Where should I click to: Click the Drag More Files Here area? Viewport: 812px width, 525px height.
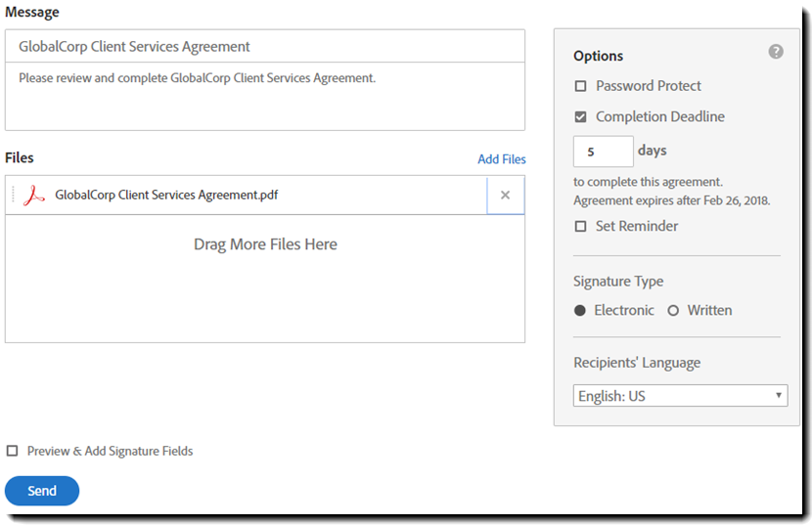265,244
